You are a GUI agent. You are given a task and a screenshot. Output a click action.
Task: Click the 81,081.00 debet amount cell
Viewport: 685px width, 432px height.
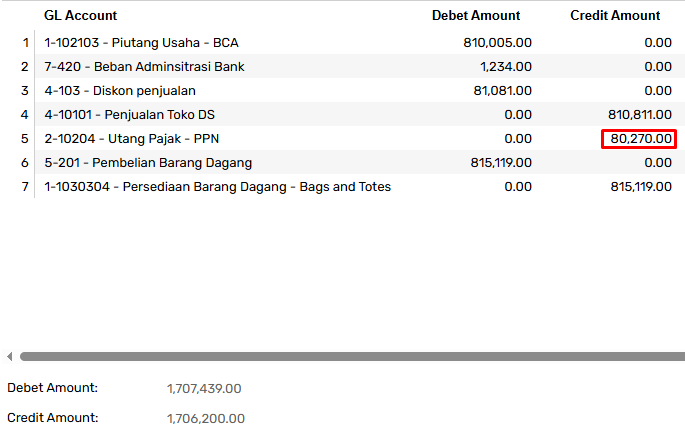coord(502,91)
